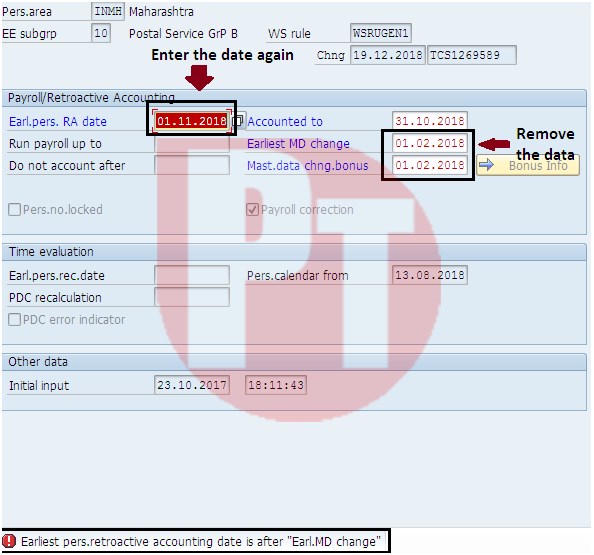
Task: Click the Run payroll up to field
Action: tap(192, 143)
